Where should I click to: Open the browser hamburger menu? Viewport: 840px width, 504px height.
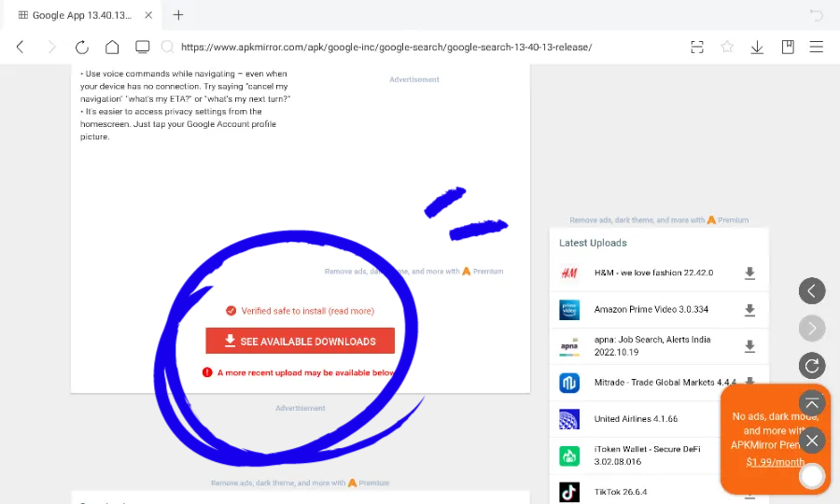[817, 47]
